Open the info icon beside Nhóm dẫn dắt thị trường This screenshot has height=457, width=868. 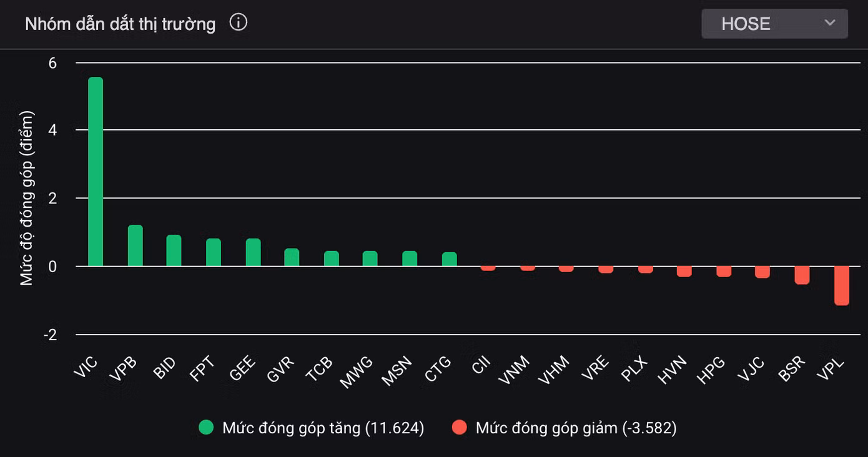(x=239, y=23)
